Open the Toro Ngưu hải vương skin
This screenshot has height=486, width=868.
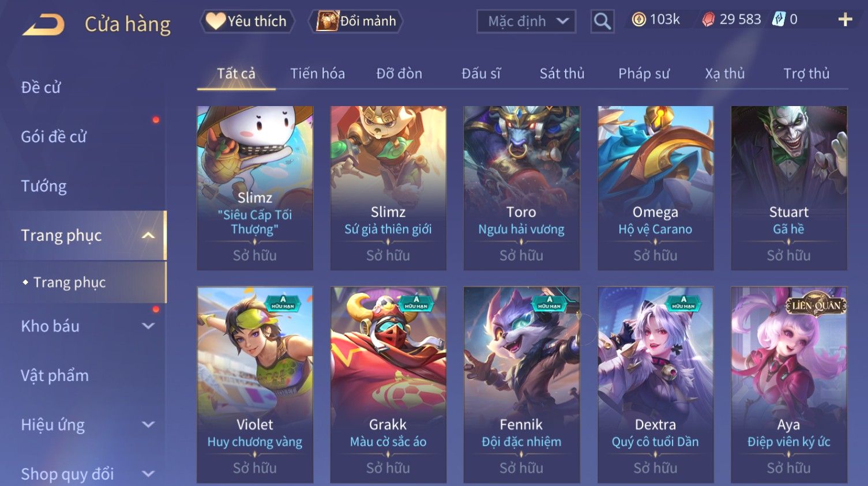[x=521, y=188]
